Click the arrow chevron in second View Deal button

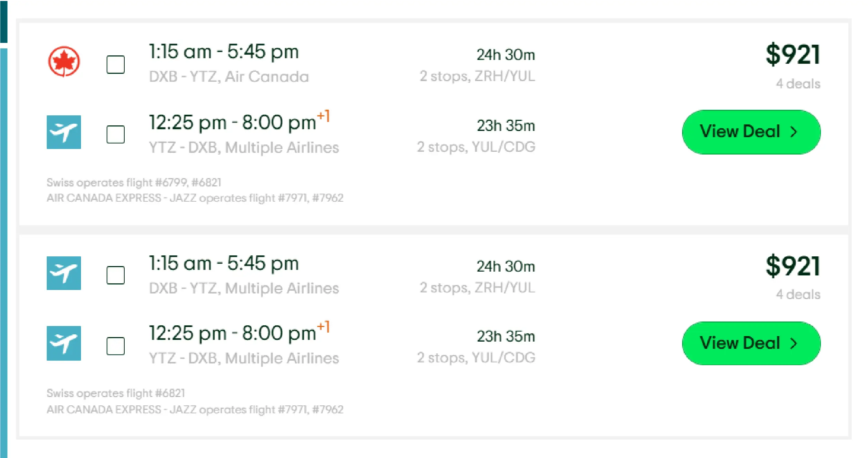(x=794, y=343)
